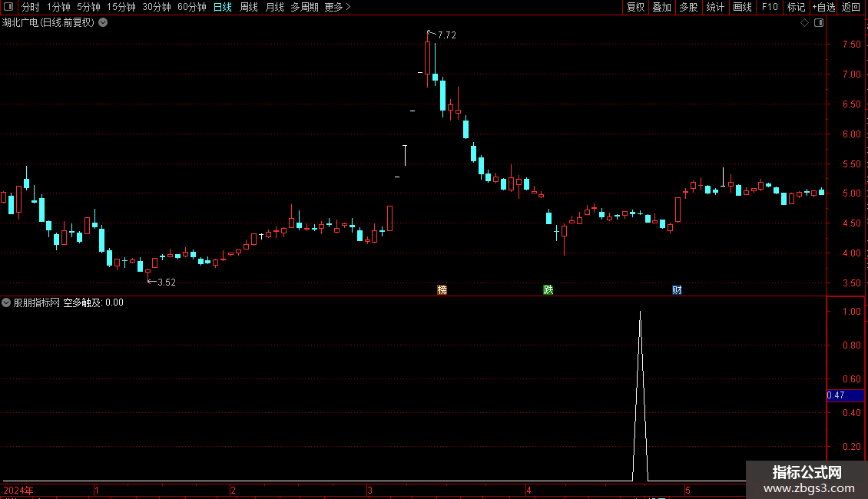Open the 多周期 multi-period view
Screen dimensions: 868x499
pyautogui.click(x=304, y=7)
